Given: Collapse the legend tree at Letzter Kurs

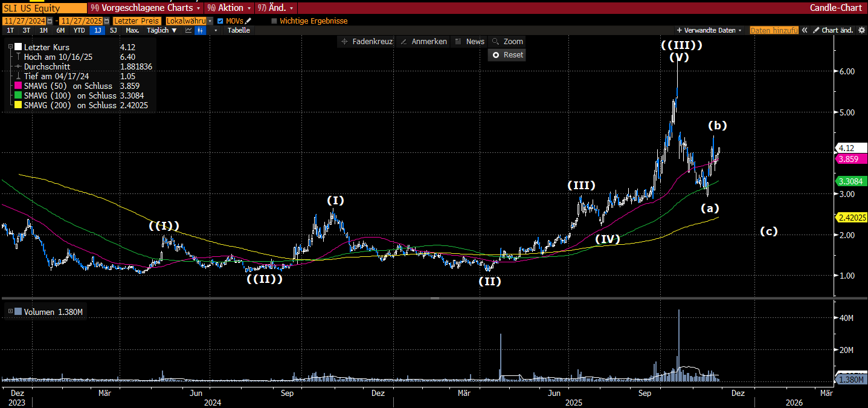Looking at the screenshot, I should (10, 47).
